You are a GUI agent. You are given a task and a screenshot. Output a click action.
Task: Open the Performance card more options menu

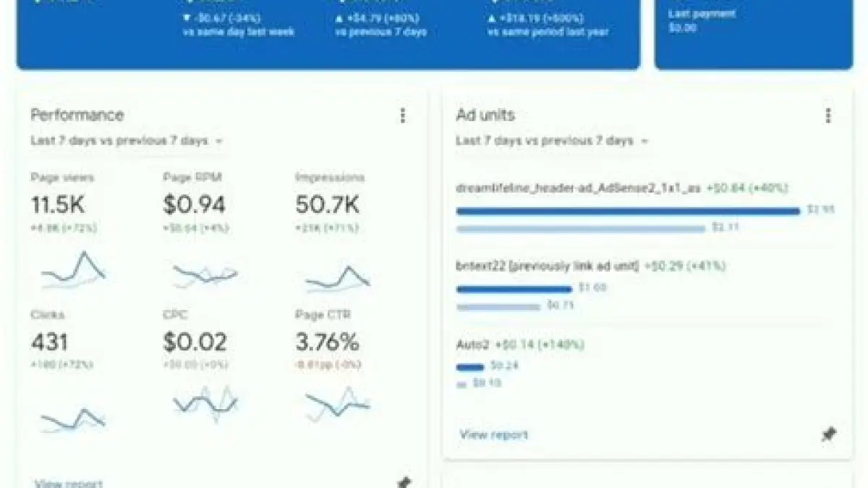coord(403,116)
